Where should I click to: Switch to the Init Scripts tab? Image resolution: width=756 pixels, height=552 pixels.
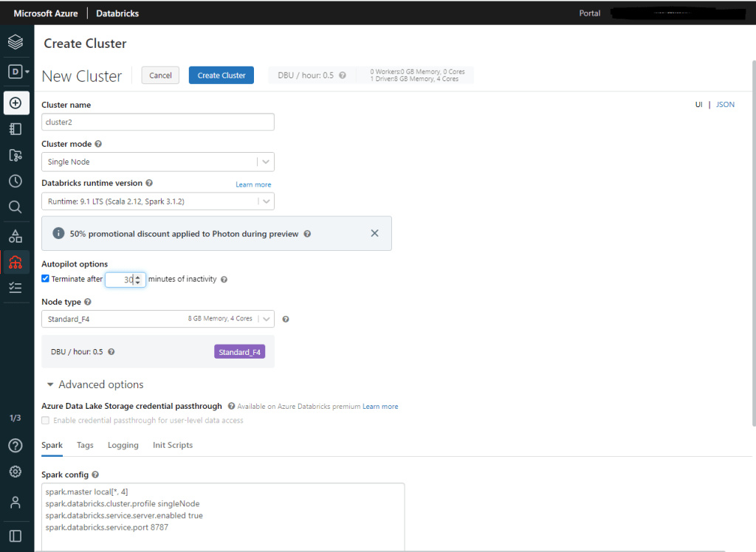(x=172, y=445)
